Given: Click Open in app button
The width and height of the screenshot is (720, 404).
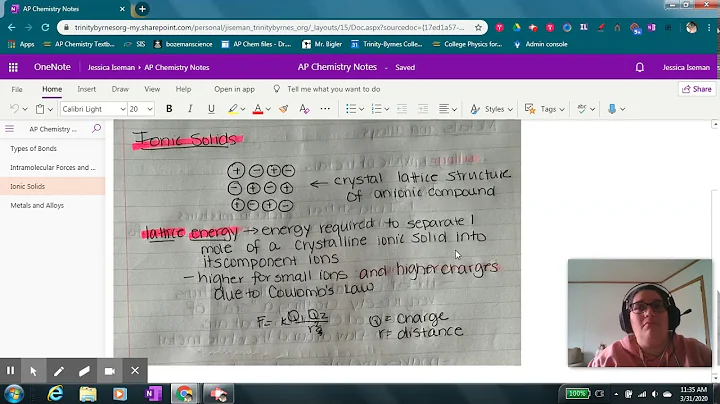Looking at the screenshot, I should pyautogui.click(x=234, y=89).
